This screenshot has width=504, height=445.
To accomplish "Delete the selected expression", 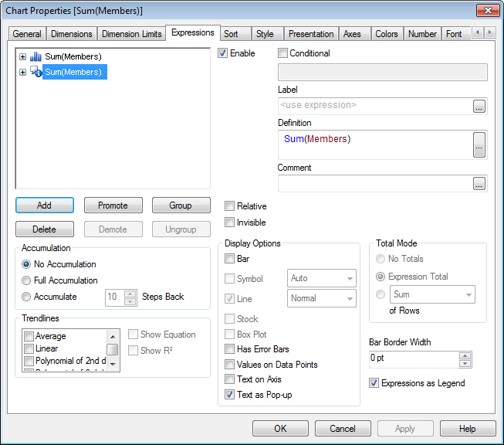I will click(44, 229).
